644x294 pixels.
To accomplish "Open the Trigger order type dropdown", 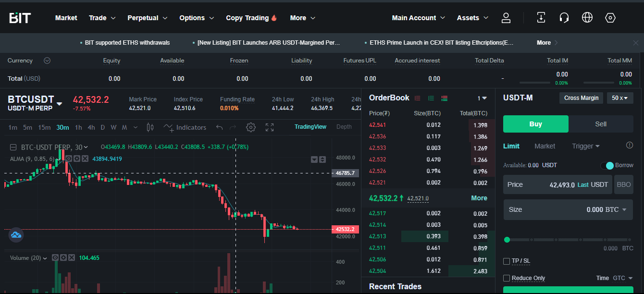I will tap(586, 146).
